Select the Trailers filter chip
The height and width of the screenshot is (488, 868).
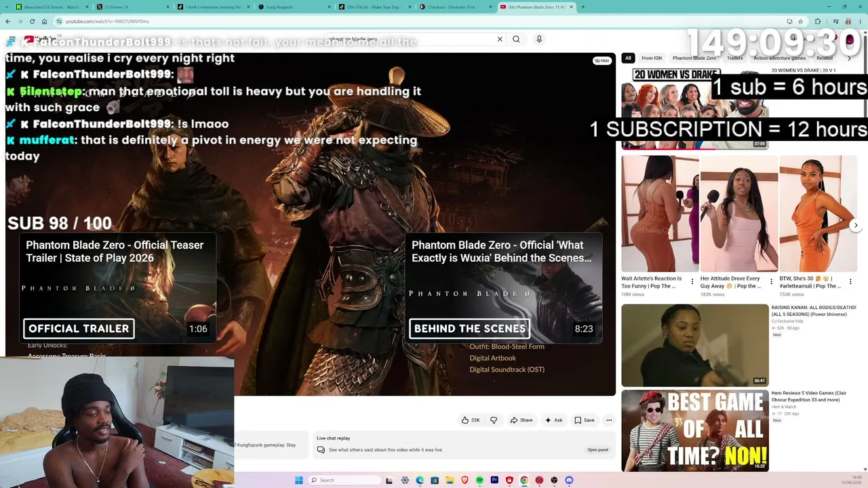click(735, 58)
